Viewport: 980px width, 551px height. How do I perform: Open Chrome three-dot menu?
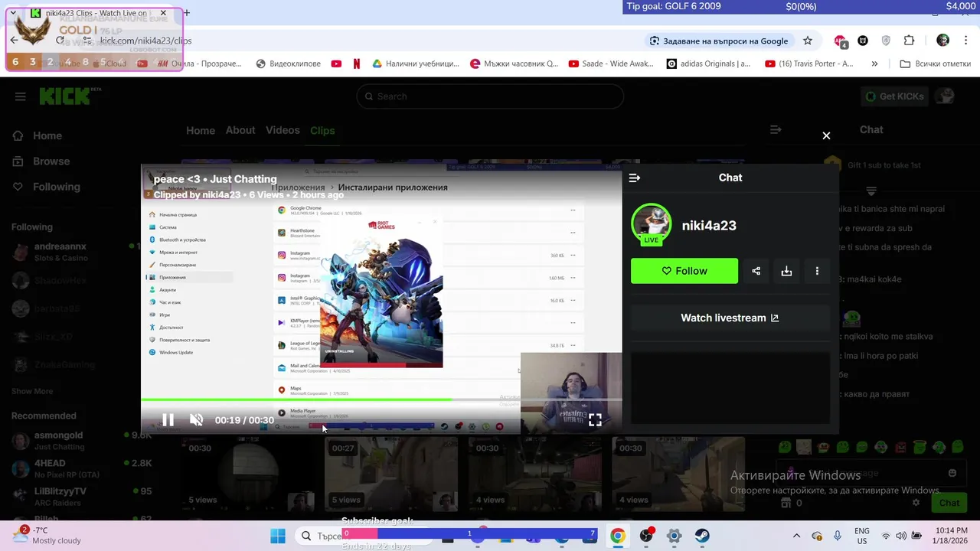pyautogui.click(x=966, y=41)
